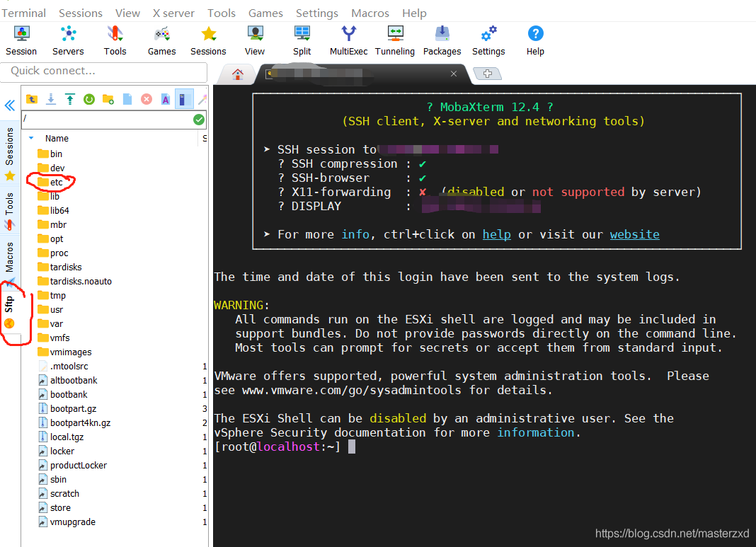Click the help link in terminal banner
Viewport: 756px width, 547px height.
(x=497, y=235)
